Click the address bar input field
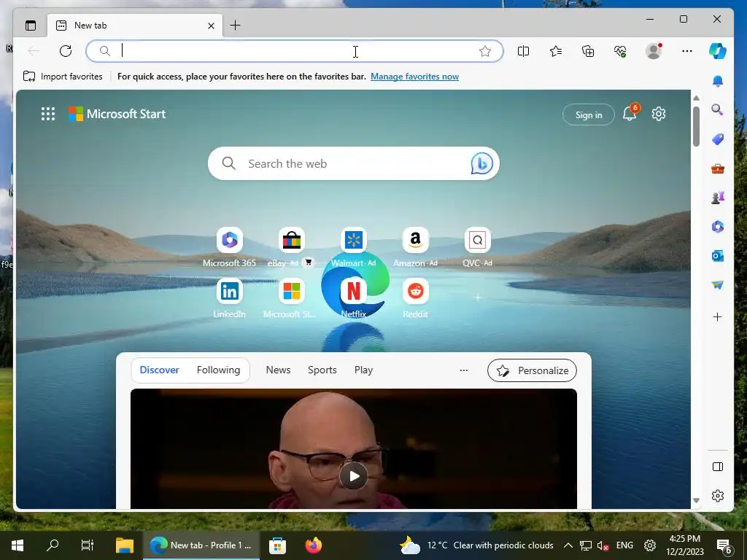Image resolution: width=747 pixels, height=560 pixels. 295,51
